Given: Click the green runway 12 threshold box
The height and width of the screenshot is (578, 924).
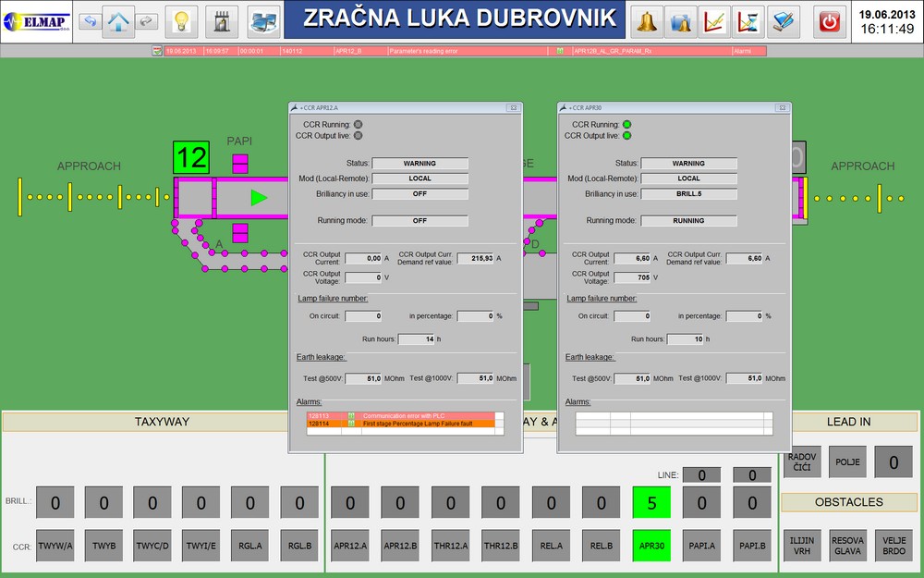Looking at the screenshot, I should coord(192,157).
